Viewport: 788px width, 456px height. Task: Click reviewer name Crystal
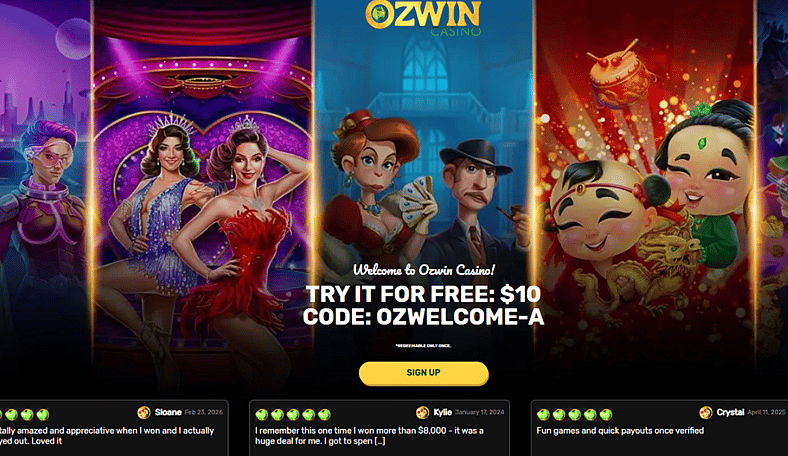730,412
